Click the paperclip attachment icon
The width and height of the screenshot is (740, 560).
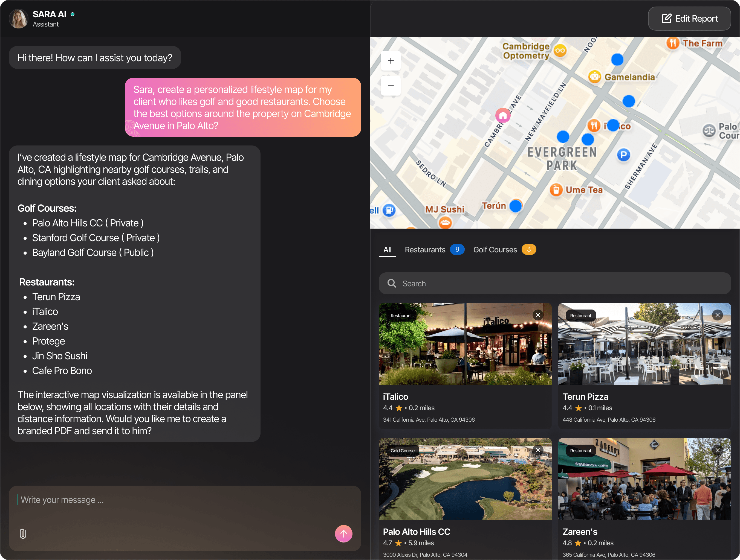pos(23,533)
